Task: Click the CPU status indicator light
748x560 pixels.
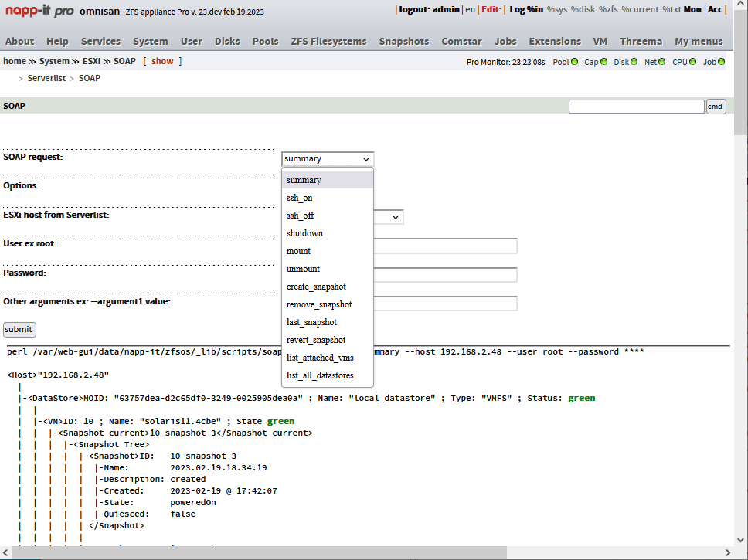Action: tap(692, 62)
